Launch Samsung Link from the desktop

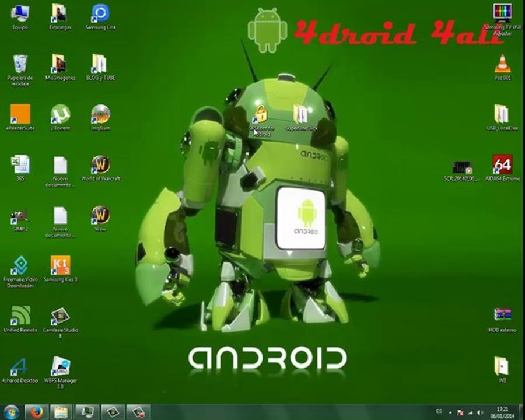point(100,17)
